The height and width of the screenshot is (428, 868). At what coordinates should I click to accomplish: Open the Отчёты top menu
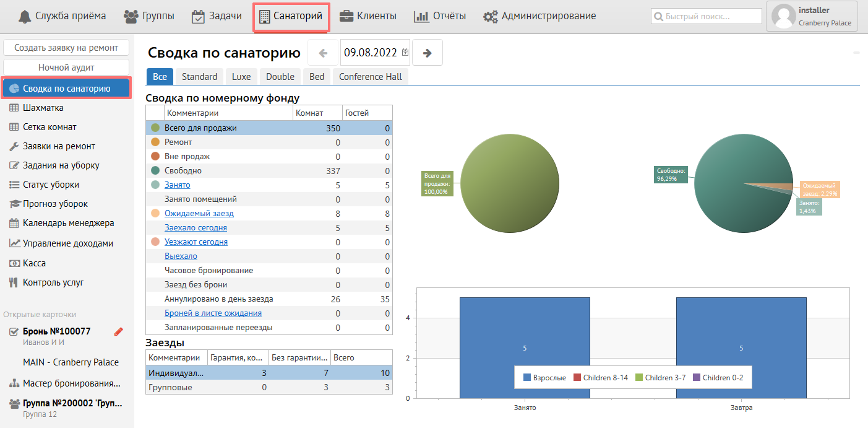[440, 16]
